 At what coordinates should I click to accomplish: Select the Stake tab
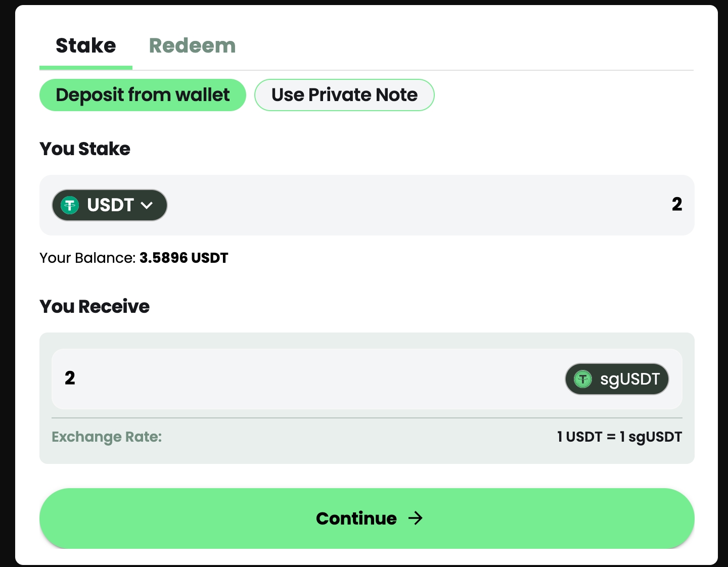[x=86, y=46]
